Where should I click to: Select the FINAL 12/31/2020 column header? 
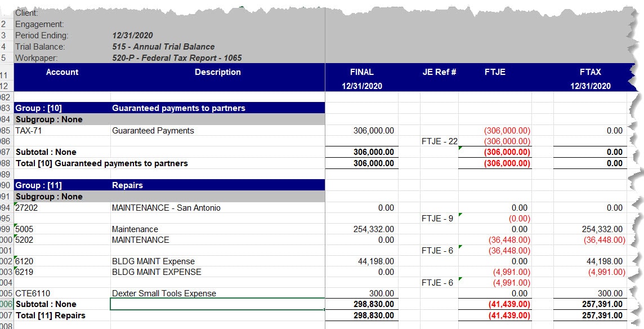click(x=362, y=77)
